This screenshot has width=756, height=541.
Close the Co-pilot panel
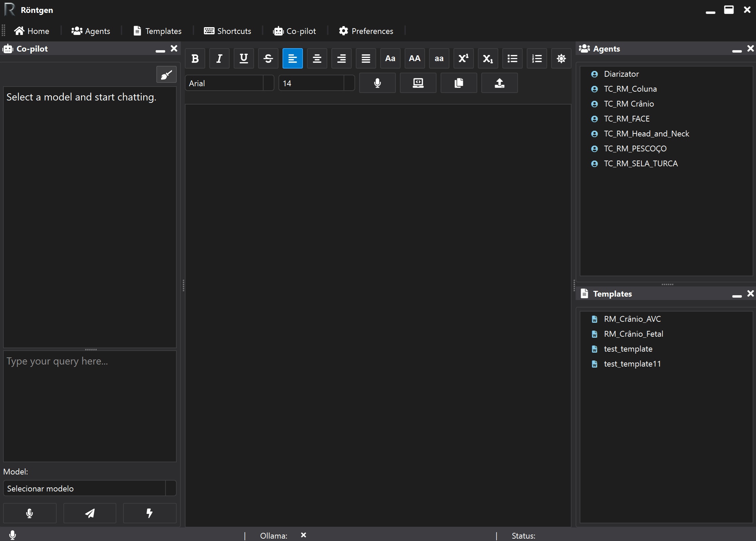click(174, 49)
